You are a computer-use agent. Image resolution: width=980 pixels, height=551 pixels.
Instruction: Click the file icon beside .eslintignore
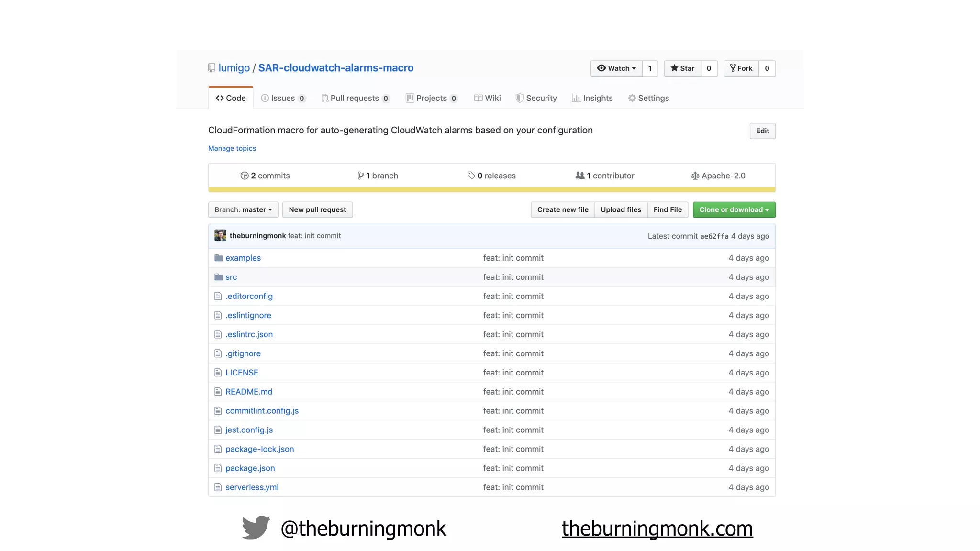(x=218, y=315)
